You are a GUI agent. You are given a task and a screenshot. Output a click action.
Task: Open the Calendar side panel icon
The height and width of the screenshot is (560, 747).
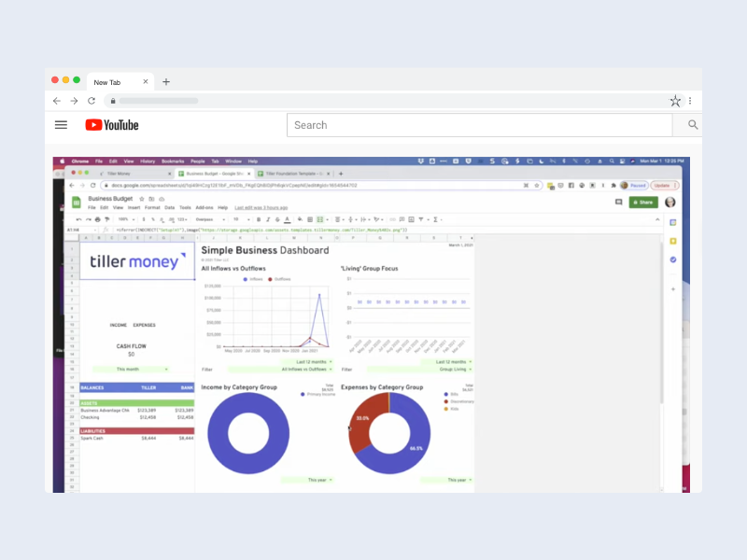click(x=673, y=222)
